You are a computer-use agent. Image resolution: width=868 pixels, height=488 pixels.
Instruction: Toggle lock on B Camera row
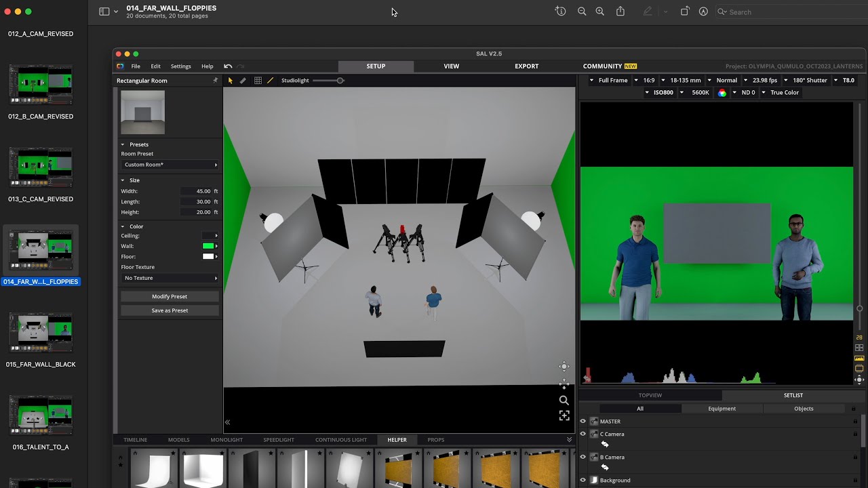tap(854, 457)
